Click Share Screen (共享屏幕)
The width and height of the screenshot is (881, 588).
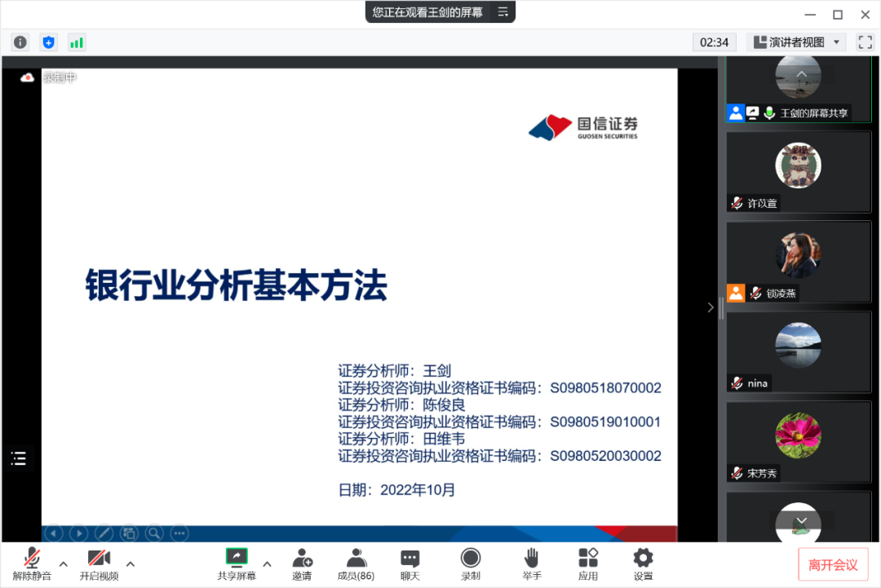(x=236, y=564)
